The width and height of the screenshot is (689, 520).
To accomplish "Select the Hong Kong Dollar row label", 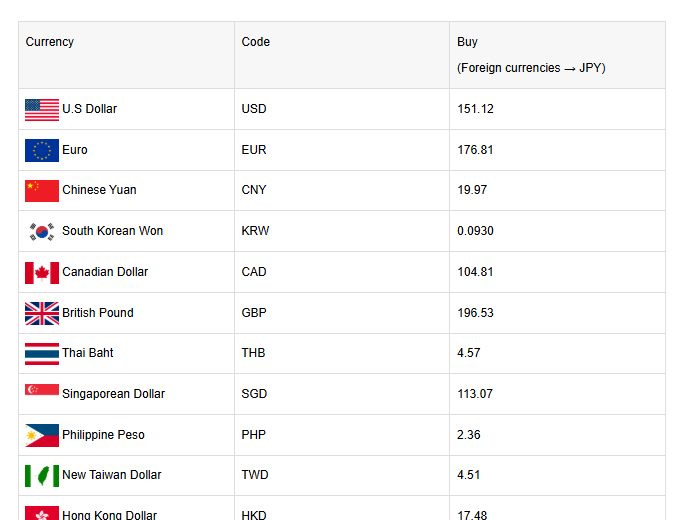I will coord(109,514).
